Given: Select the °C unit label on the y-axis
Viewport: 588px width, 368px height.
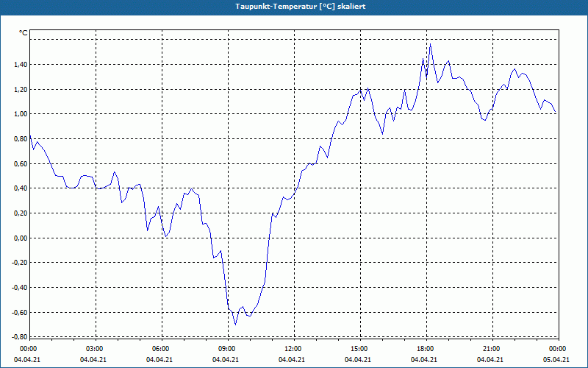Looking at the screenshot, I should click(24, 33).
